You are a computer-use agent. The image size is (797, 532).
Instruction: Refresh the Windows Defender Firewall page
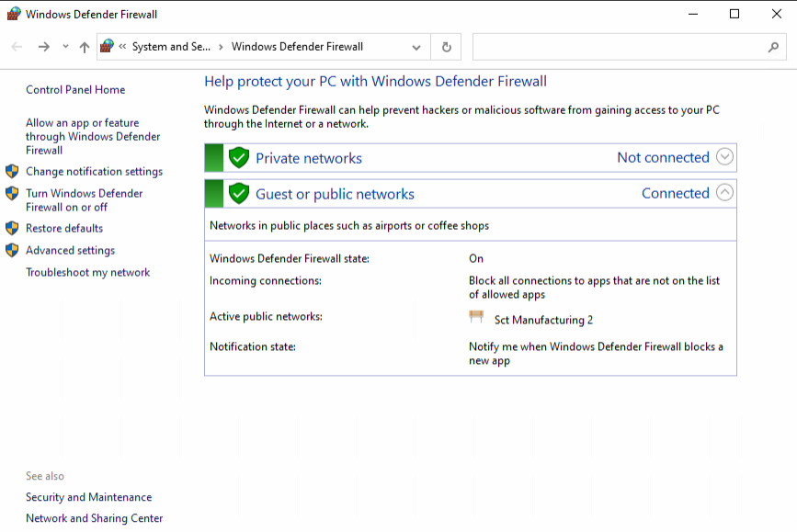coord(446,47)
